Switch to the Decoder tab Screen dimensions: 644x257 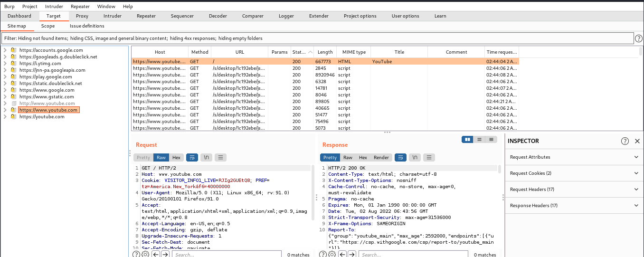[218, 16]
